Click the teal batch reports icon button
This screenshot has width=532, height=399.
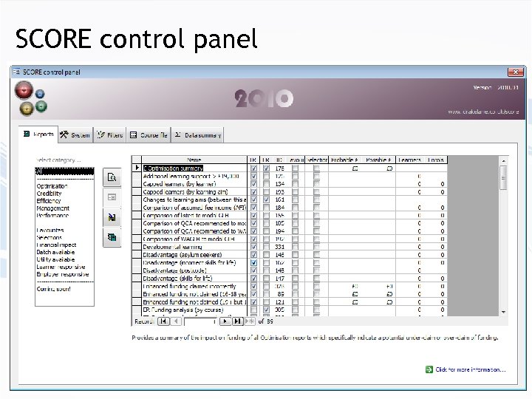[x=112, y=237]
